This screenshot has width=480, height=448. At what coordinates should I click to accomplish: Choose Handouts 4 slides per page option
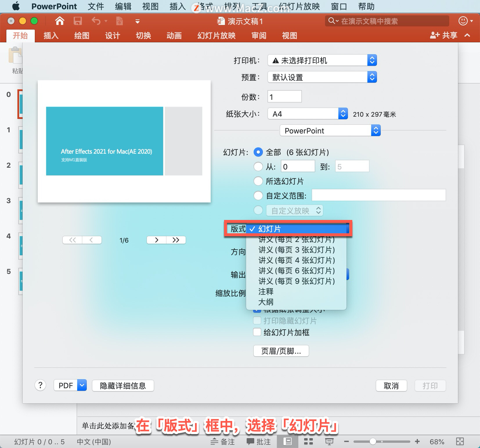pyautogui.click(x=296, y=260)
